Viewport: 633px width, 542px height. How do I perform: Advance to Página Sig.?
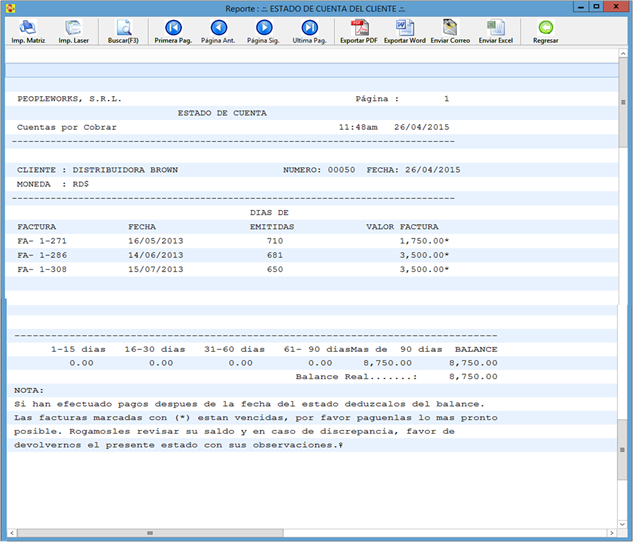[x=264, y=31]
